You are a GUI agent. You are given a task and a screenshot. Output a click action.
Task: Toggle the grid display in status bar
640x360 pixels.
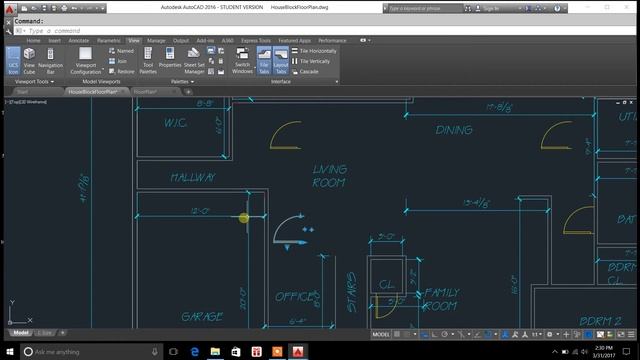pyautogui.click(x=397, y=334)
